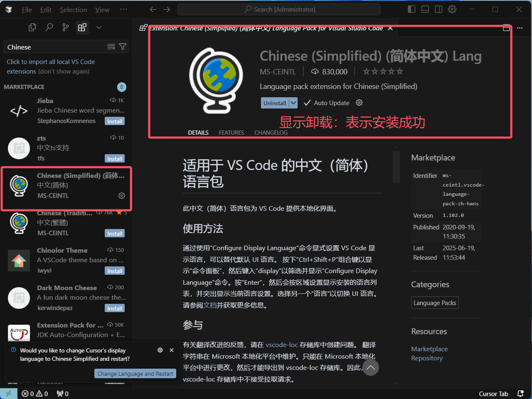Click to import all local VS Code extensions
Image resolution: width=532 pixels, height=399 pixels.
coord(51,66)
